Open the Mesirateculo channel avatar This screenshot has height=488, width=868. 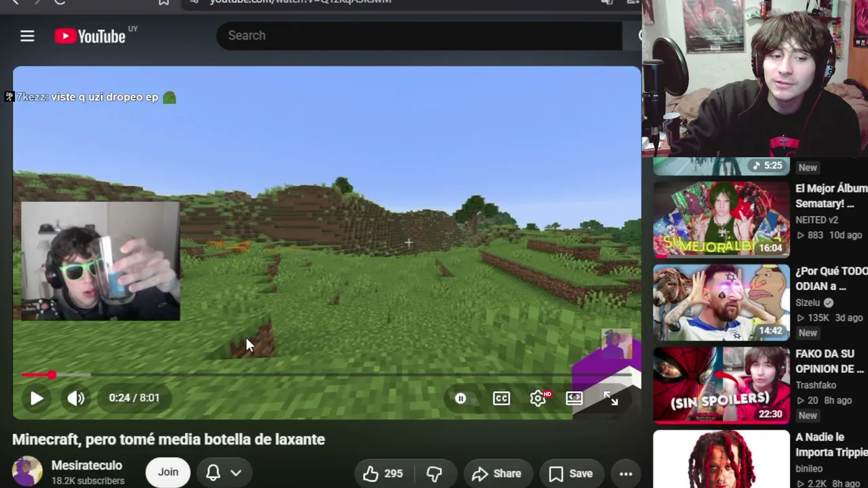27,472
